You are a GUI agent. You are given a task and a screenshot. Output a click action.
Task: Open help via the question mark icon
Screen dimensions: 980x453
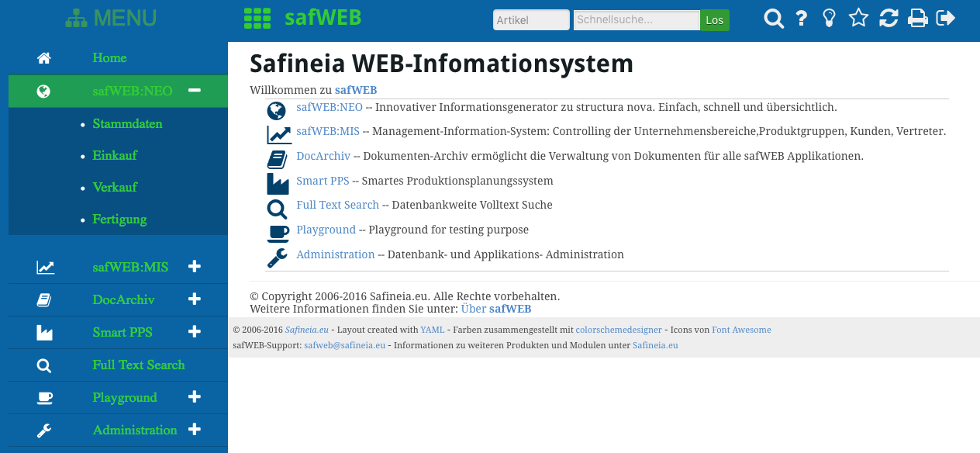pos(802,19)
